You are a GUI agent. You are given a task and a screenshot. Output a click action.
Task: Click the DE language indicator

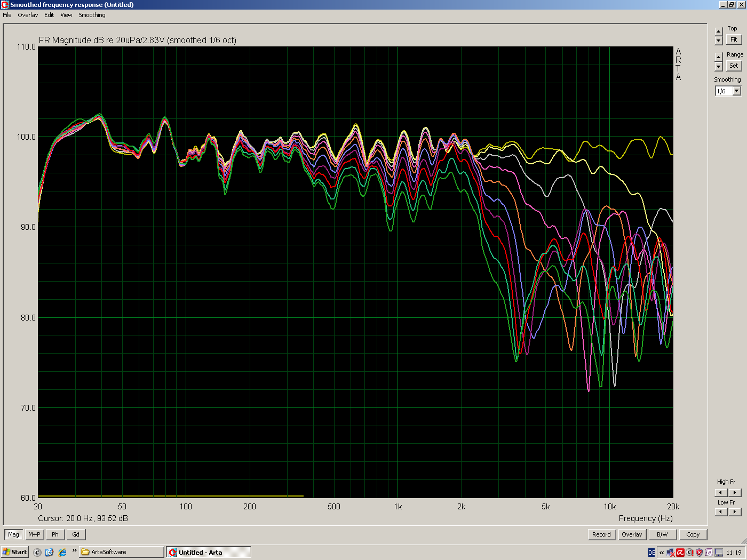(651, 553)
